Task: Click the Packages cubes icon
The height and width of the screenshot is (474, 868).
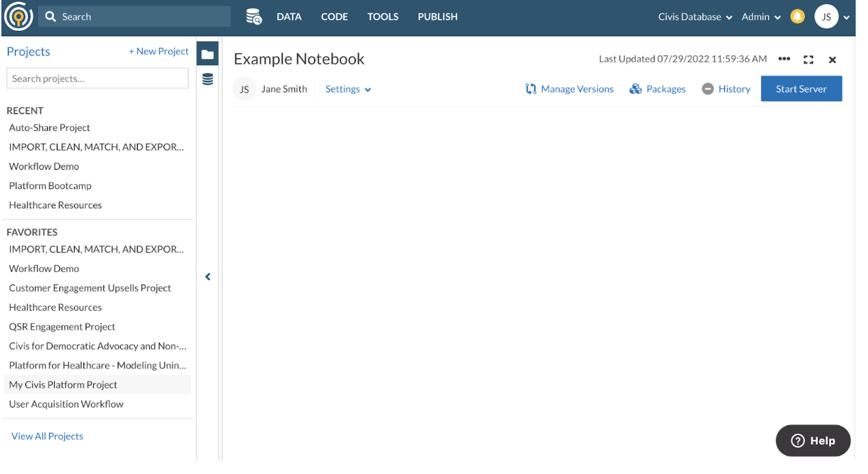Action: tap(635, 89)
